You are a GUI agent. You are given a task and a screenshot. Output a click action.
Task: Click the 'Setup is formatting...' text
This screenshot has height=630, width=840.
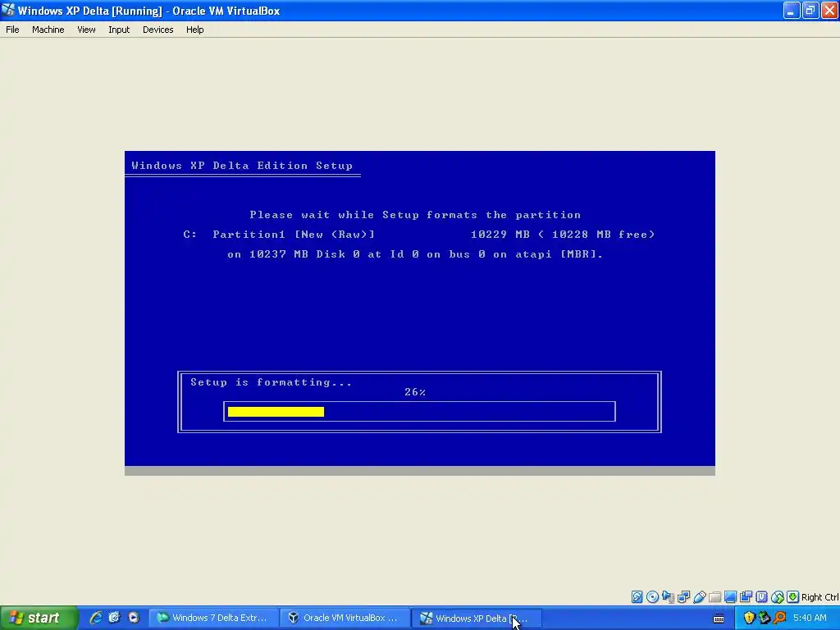[x=271, y=382]
